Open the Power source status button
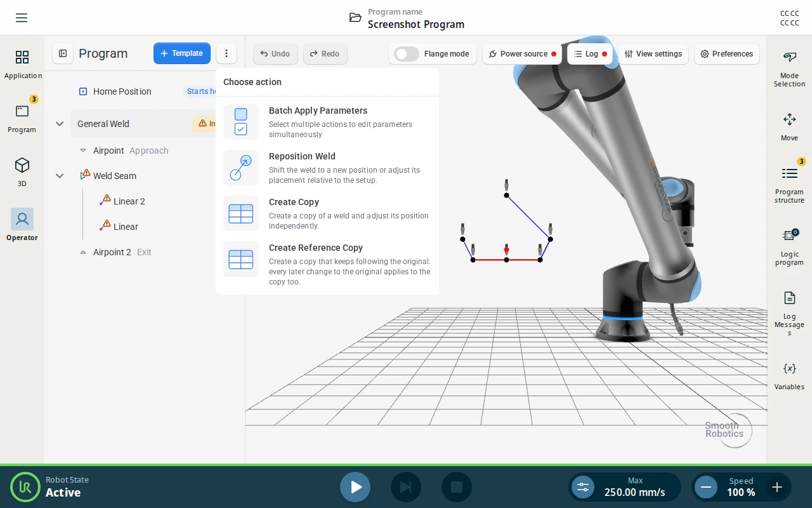This screenshot has width=812, height=508. 522,54
